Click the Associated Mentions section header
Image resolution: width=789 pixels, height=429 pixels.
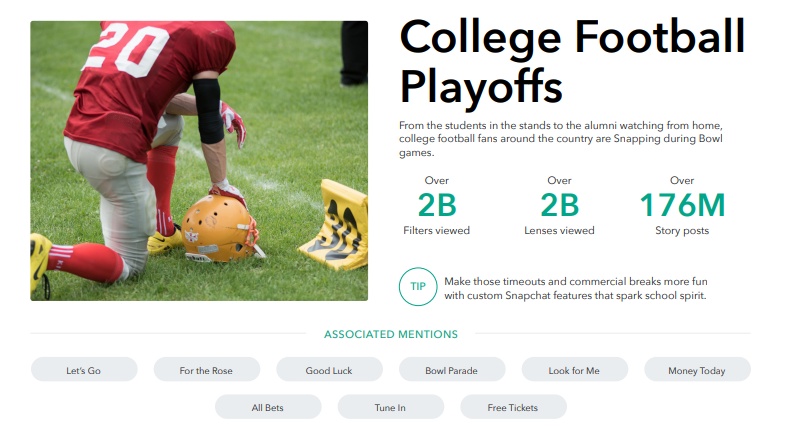[390, 334]
